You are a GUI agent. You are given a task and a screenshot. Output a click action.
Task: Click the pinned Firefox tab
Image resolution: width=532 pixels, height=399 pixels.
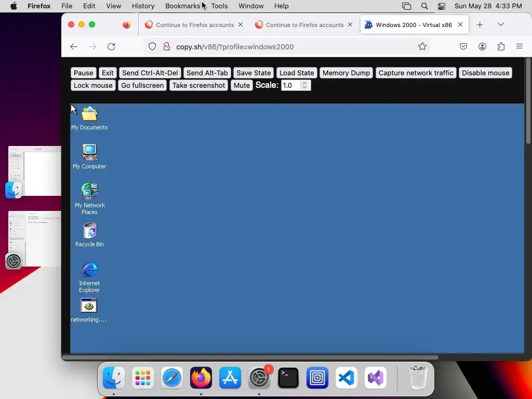(127, 25)
